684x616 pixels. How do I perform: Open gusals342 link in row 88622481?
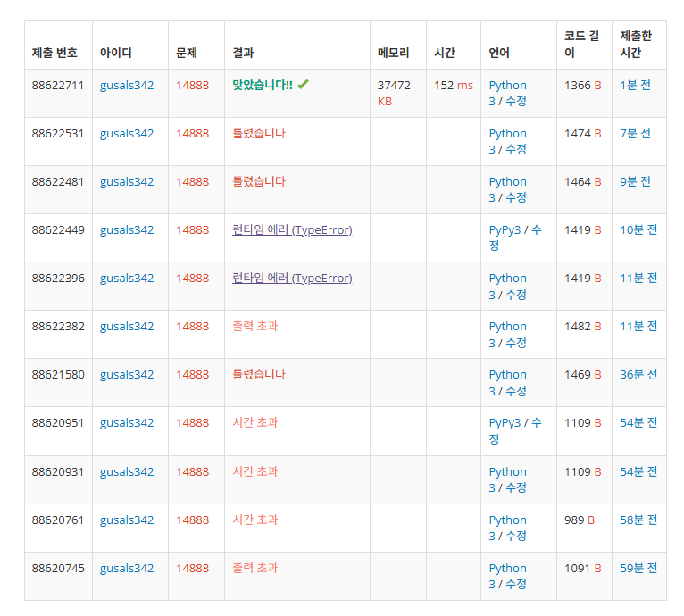pyautogui.click(x=127, y=181)
